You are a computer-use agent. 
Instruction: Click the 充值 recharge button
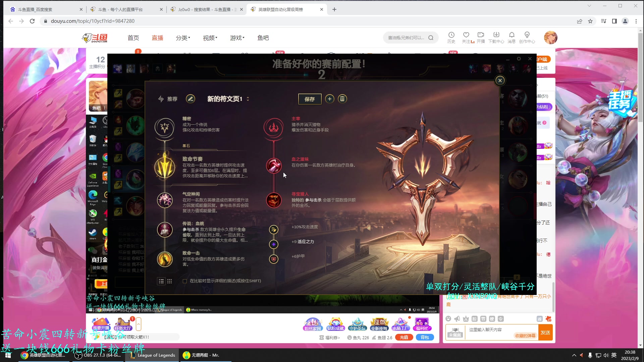point(404,338)
